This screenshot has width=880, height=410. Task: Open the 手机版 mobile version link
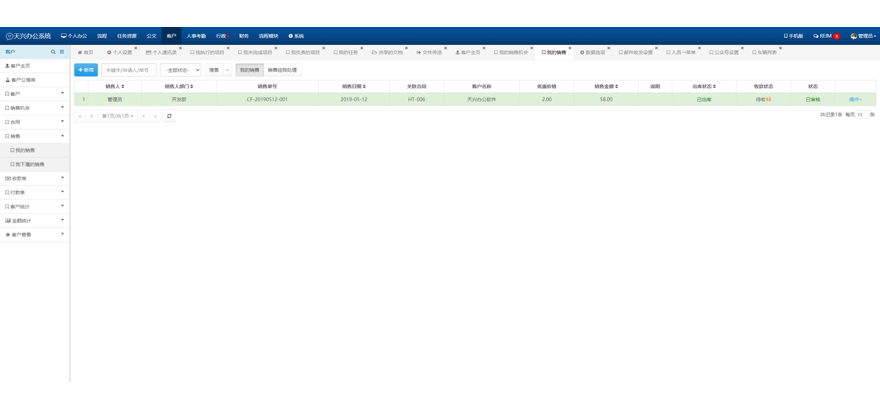coord(794,36)
